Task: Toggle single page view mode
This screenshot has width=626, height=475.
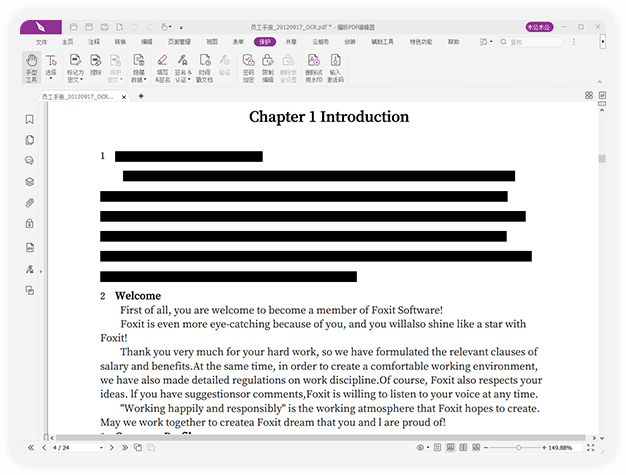Action: [x=438, y=447]
